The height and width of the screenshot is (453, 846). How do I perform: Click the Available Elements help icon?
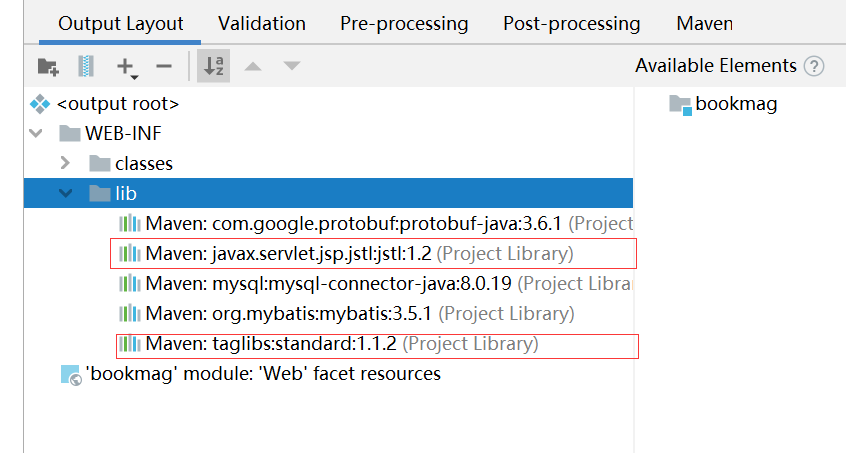coord(814,66)
